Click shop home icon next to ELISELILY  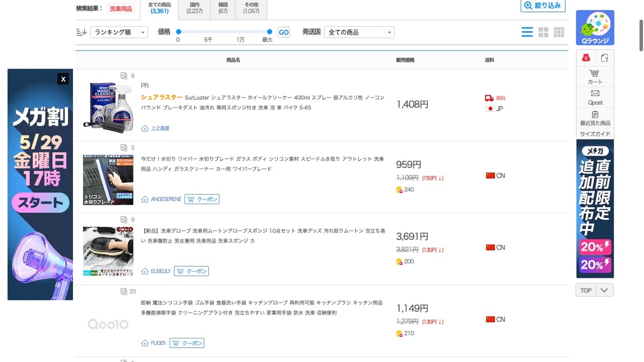coord(144,271)
